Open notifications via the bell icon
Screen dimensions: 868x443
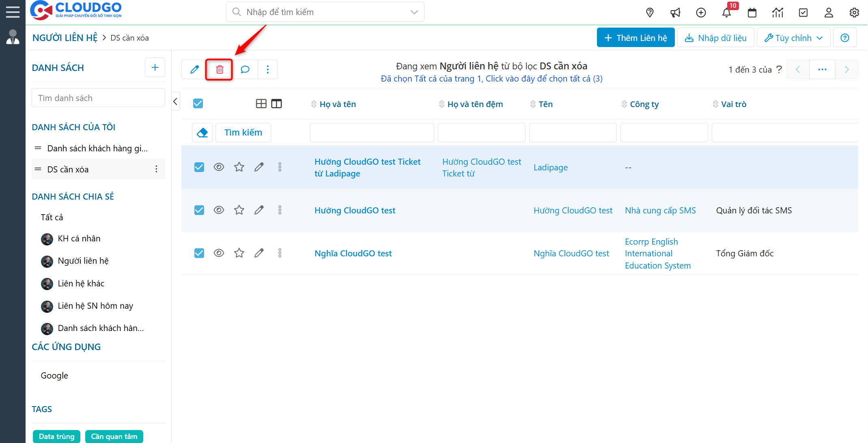727,13
